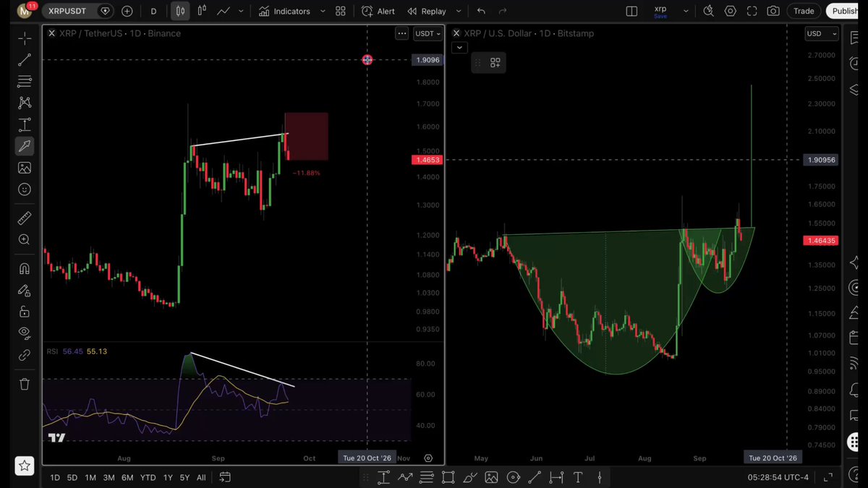Undo the last chart action

point(481,11)
